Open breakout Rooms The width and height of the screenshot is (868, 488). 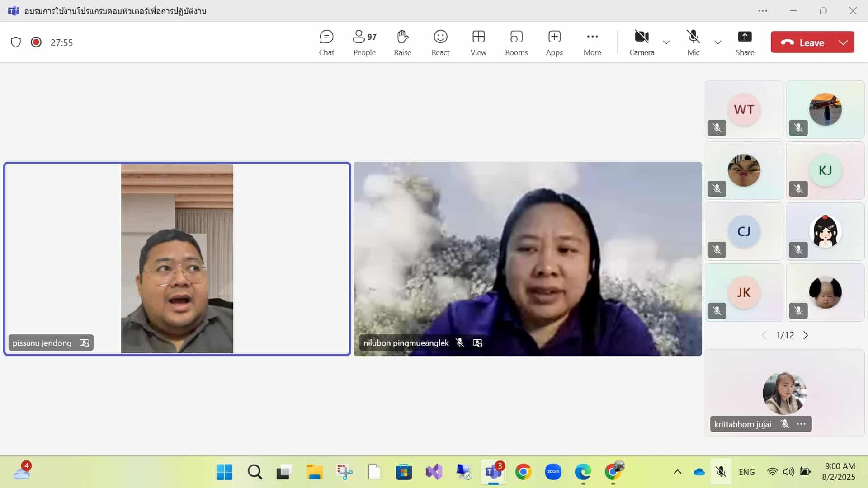click(516, 42)
